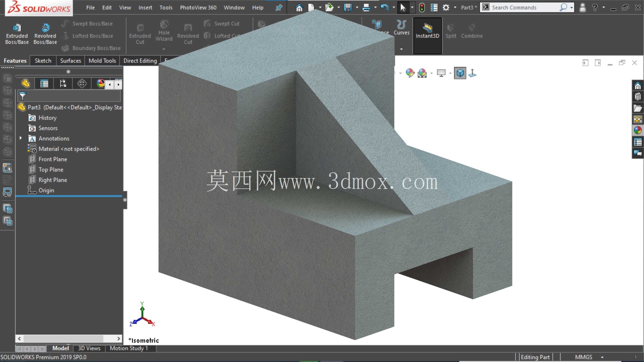Image resolution: width=644 pixels, height=362 pixels.
Task: Click the user Login profile icon
Action: click(x=582, y=7)
